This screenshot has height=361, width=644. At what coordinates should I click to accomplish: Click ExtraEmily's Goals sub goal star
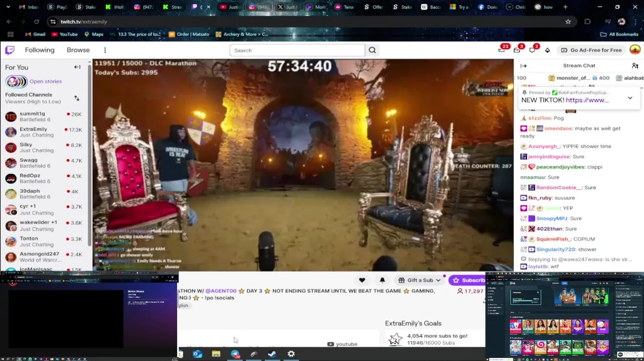pyautogui.click(x=396, y=339)
